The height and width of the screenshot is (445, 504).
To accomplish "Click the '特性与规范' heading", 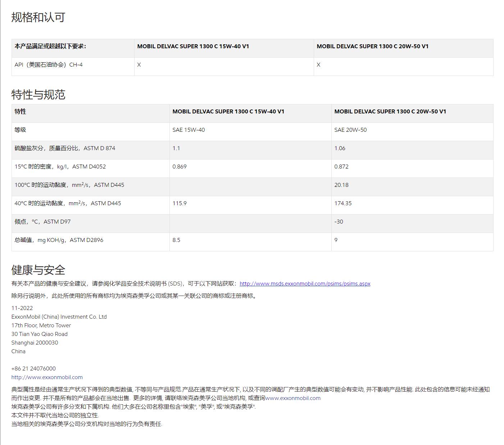I will point(38,94).
